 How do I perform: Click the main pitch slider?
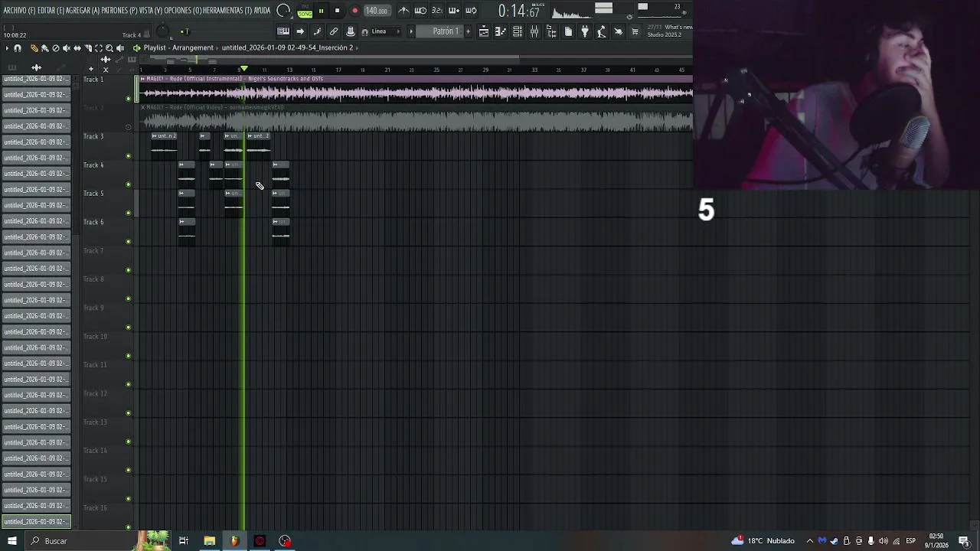click(185, 32)
